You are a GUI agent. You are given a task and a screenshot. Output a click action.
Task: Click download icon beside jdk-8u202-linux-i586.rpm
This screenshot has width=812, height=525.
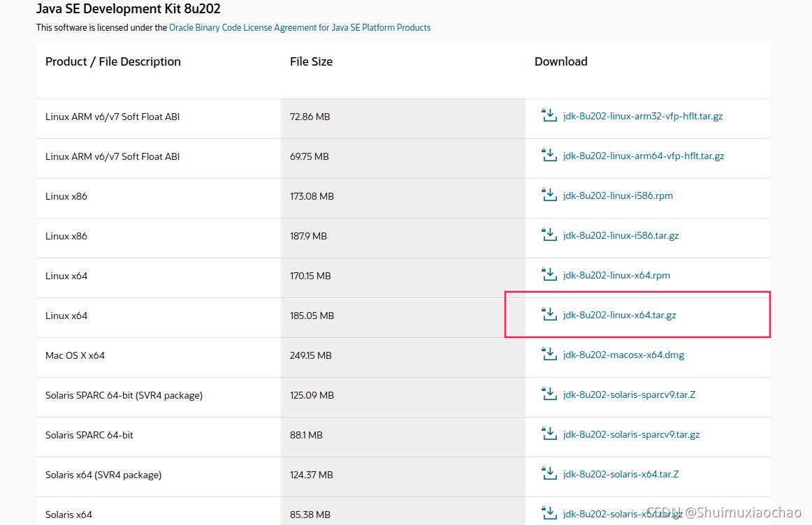549,195
